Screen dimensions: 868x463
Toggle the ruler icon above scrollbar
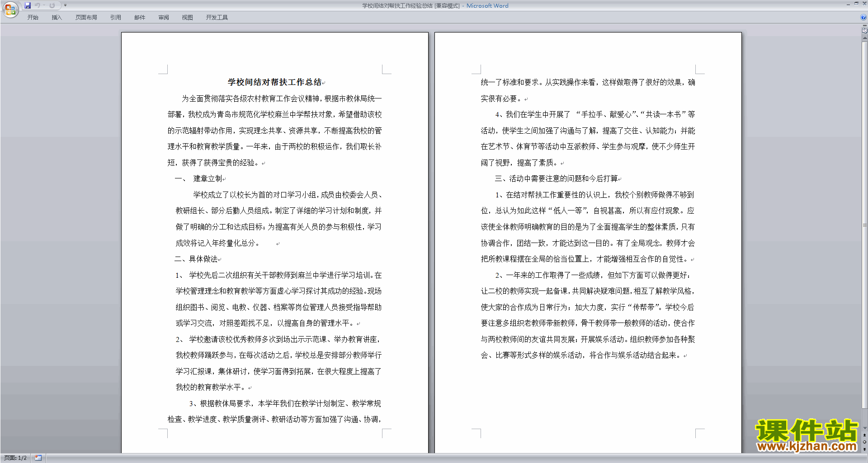click(865, 31)
